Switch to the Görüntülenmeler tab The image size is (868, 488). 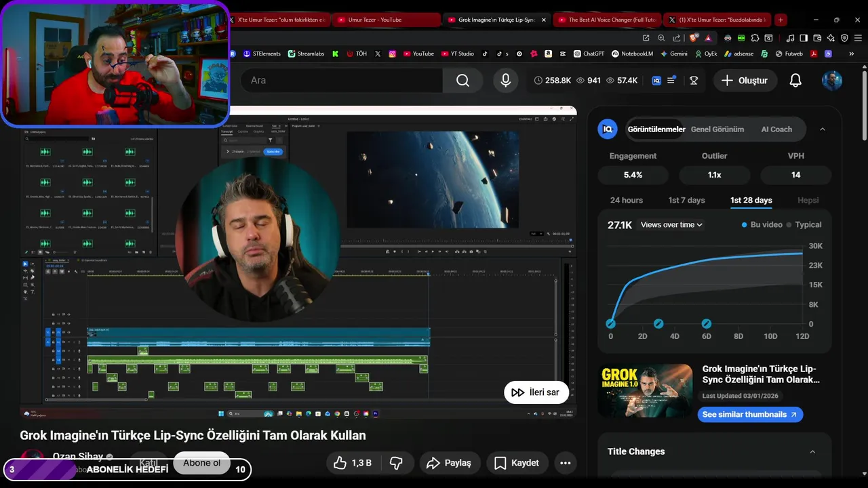coord(656,129)
